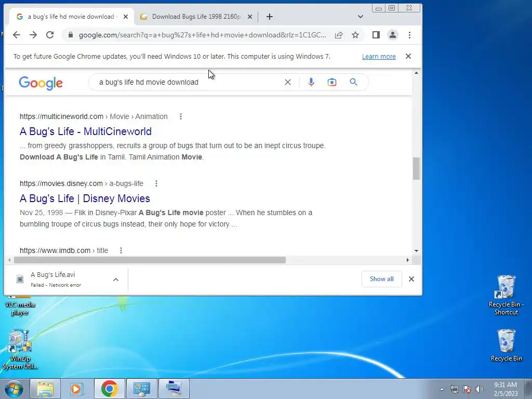
Task: Open options for movies.disney.com result
Action: pos(156,183)
